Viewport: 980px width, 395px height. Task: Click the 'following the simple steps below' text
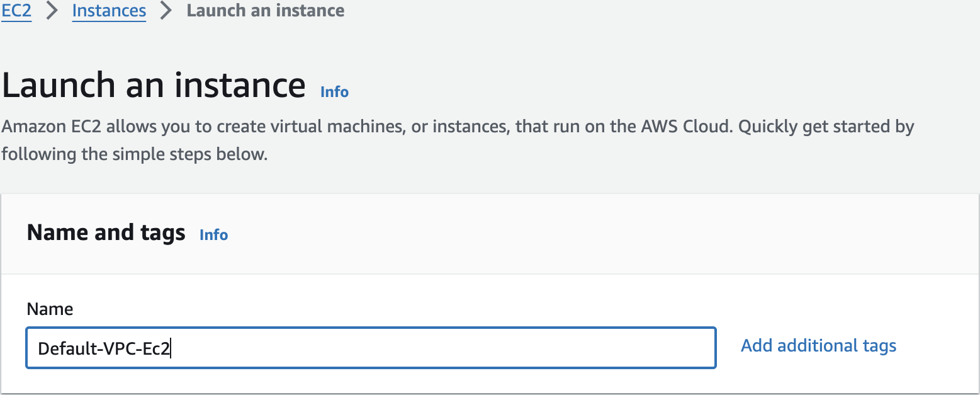pos(135,154)
